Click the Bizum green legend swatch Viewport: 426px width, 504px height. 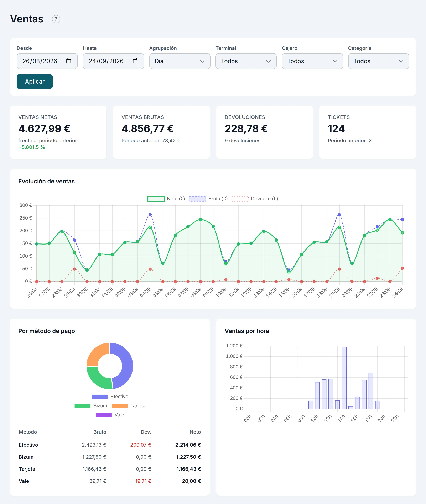(82, 406)
